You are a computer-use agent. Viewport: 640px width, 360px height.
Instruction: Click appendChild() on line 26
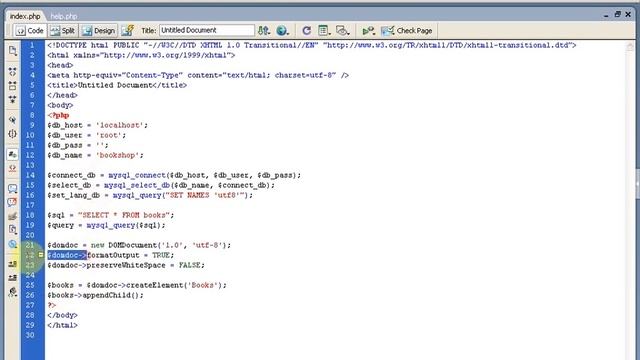tap(111, 295)
